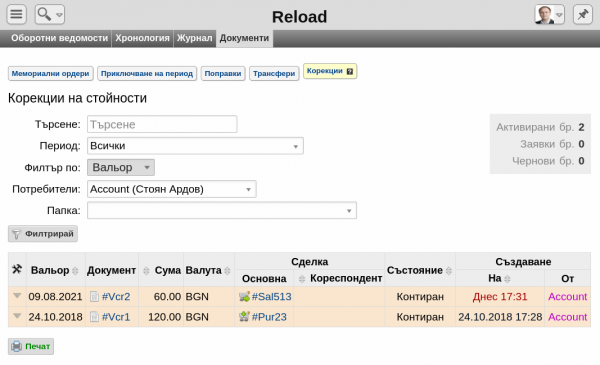
Task: Open the #Vcr1 document link
Action: 116,317
